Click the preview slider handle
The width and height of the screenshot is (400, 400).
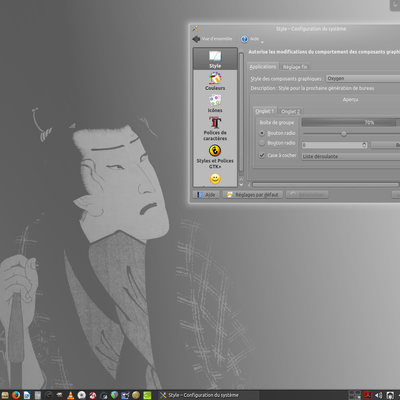(344, 134)
